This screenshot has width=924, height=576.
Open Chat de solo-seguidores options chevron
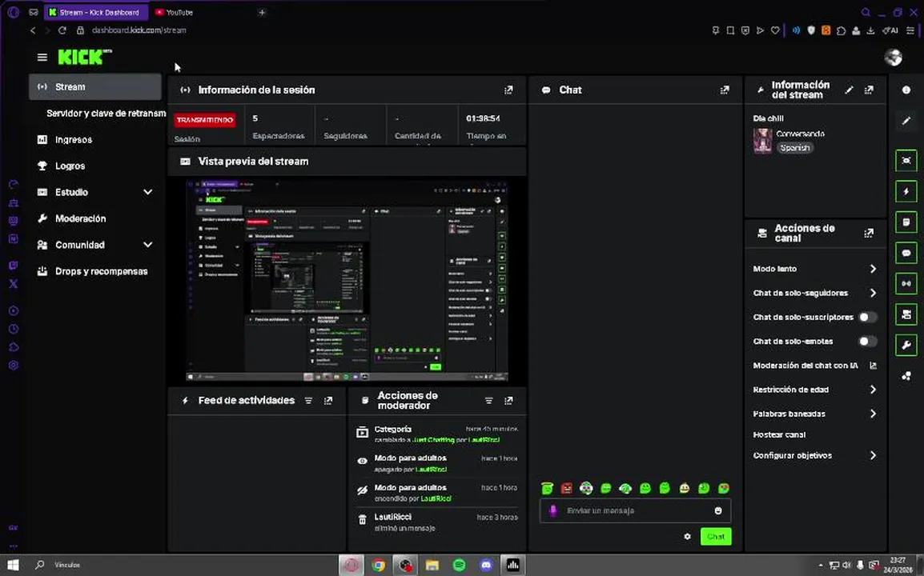point(873,293)
